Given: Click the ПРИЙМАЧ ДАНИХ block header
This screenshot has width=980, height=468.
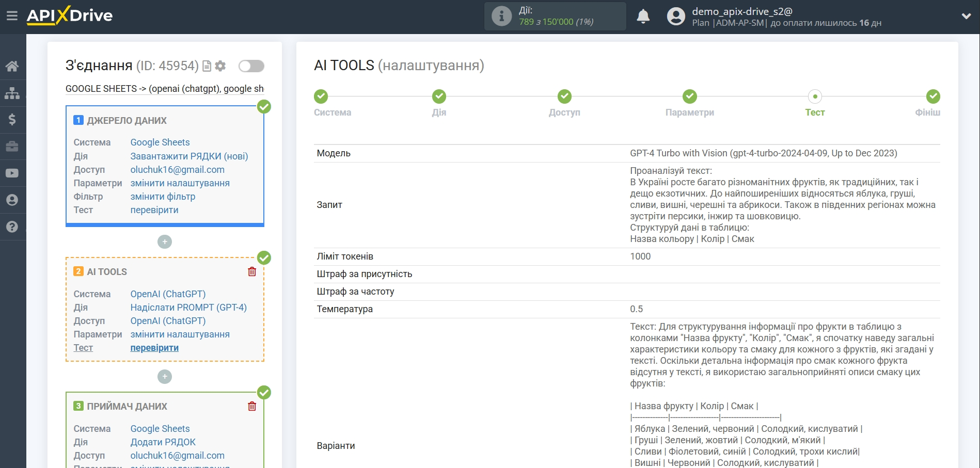Looking at the screenshot, I should 127,407.
